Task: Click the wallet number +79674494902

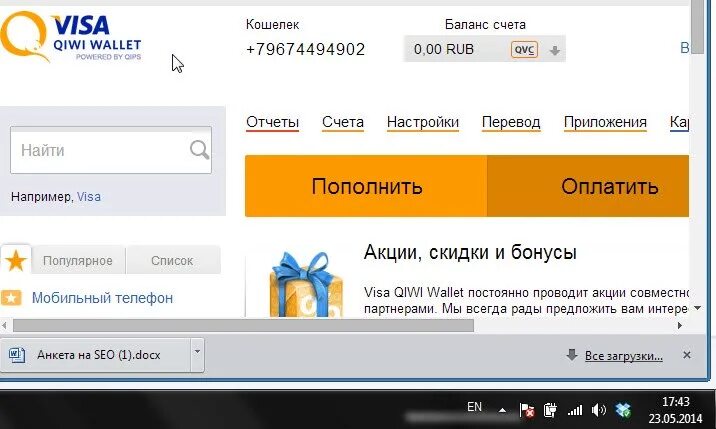Action: click(305, 49)
